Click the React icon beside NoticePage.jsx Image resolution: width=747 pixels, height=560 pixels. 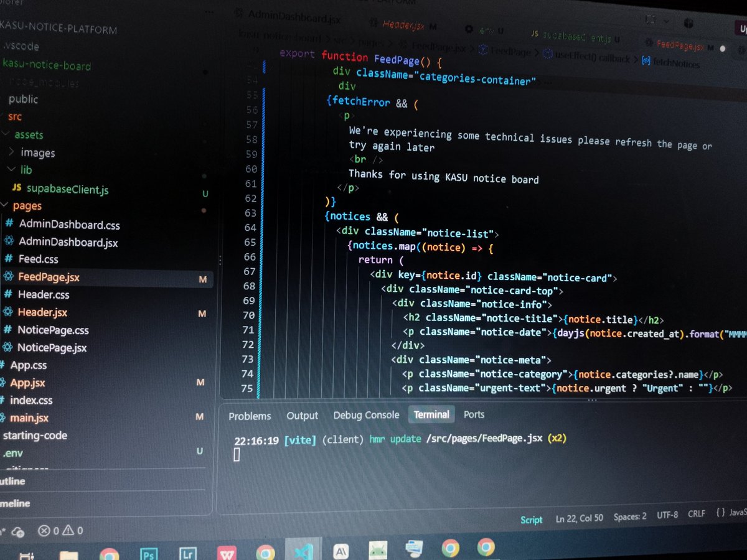coord(7,347)
